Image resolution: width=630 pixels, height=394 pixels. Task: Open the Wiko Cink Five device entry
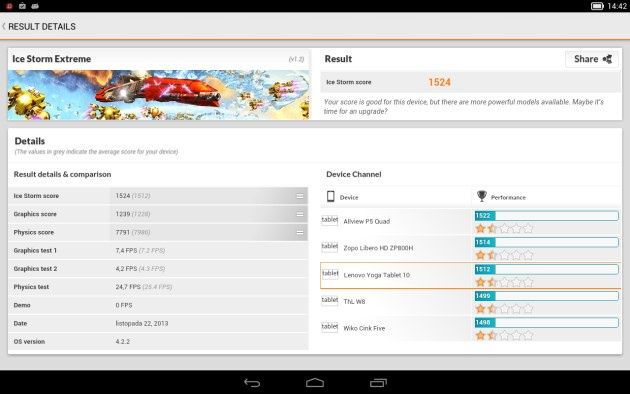[470, 329]
